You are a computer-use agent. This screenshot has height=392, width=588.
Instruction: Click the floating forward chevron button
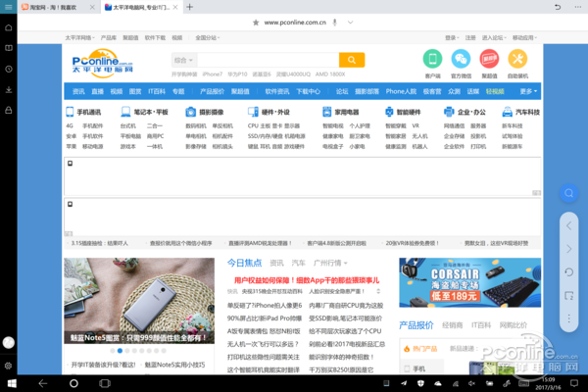[x=568, y=249]
